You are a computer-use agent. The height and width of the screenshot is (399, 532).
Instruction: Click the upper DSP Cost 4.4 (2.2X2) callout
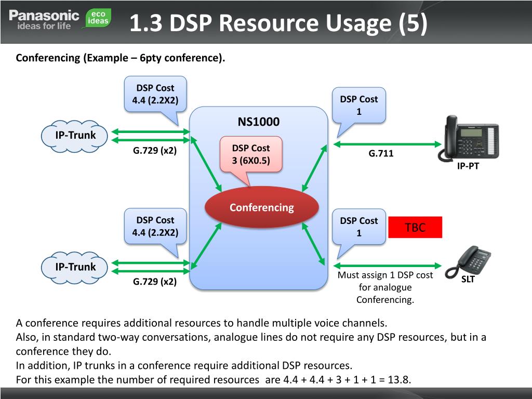pos(155,95)
